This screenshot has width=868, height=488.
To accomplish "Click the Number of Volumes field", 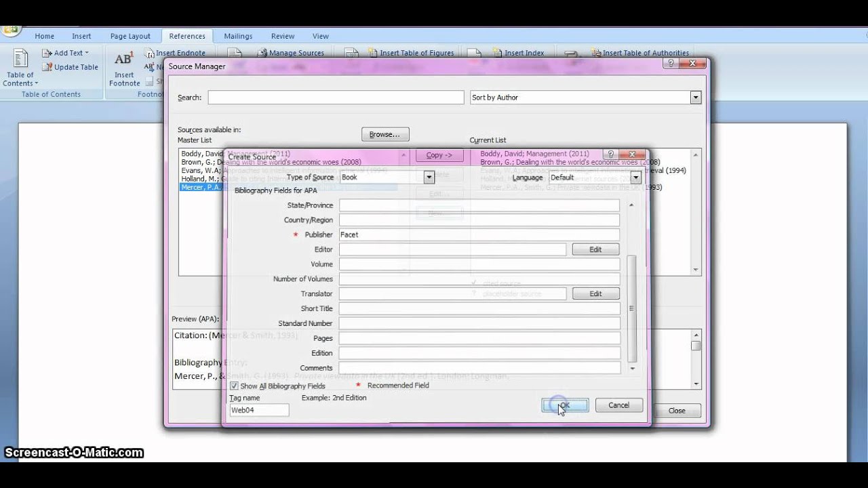I will (x=479, y=279).
